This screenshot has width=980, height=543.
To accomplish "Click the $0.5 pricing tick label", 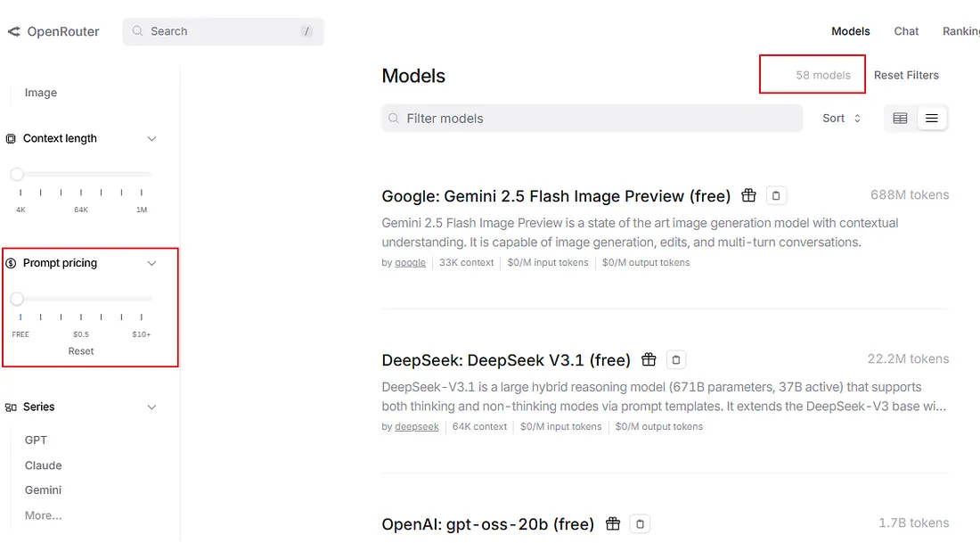I will click(80, 334).
